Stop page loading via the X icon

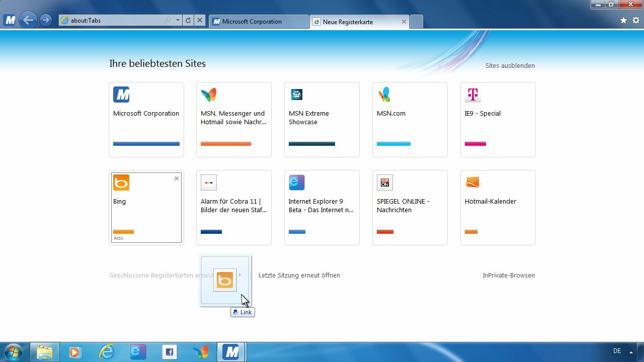coord(199,20)
